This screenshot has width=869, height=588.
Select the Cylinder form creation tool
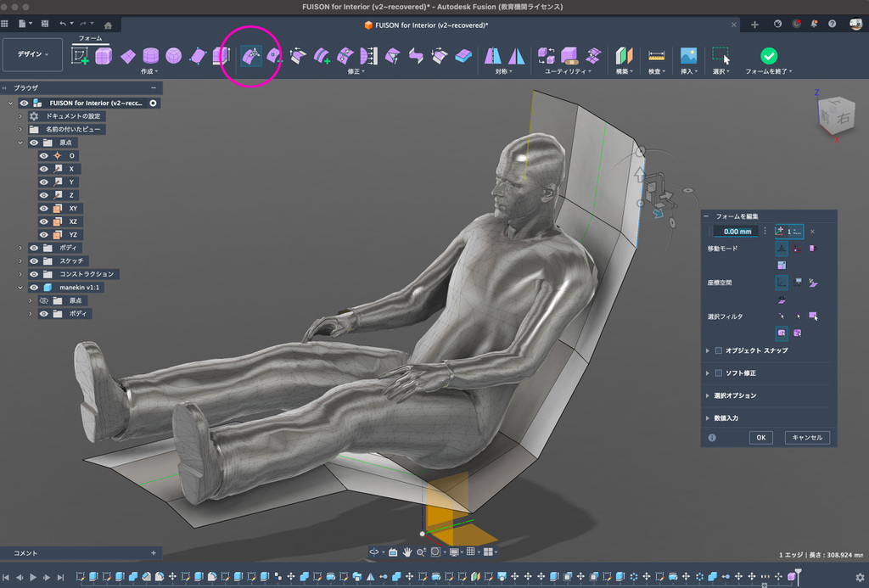[x=150, y=56]
